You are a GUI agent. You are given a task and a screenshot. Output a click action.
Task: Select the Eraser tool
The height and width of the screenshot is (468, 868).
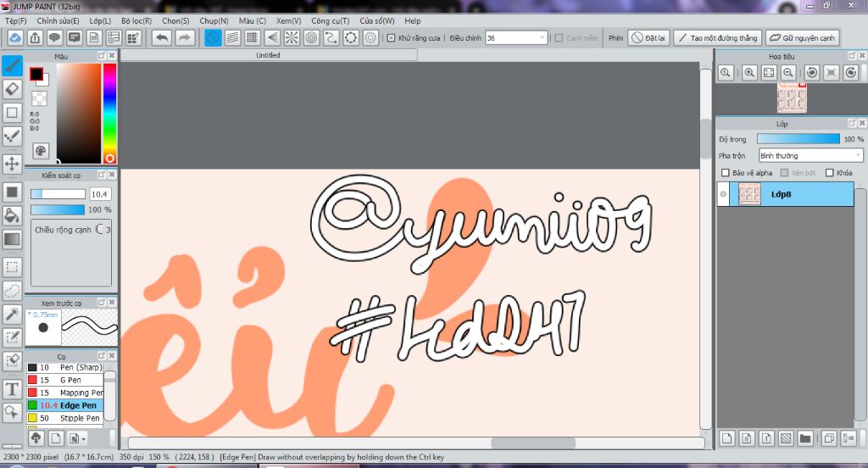click(12, 89)
